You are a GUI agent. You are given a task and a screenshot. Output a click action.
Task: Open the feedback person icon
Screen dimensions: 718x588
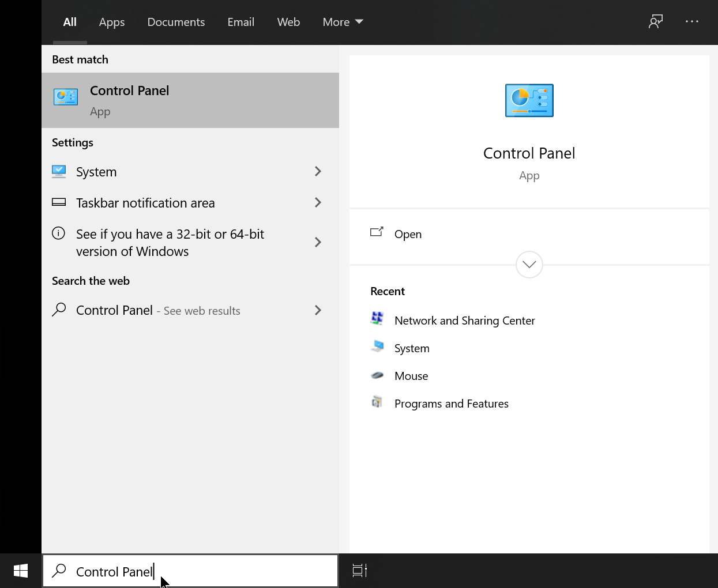(656, 22)
